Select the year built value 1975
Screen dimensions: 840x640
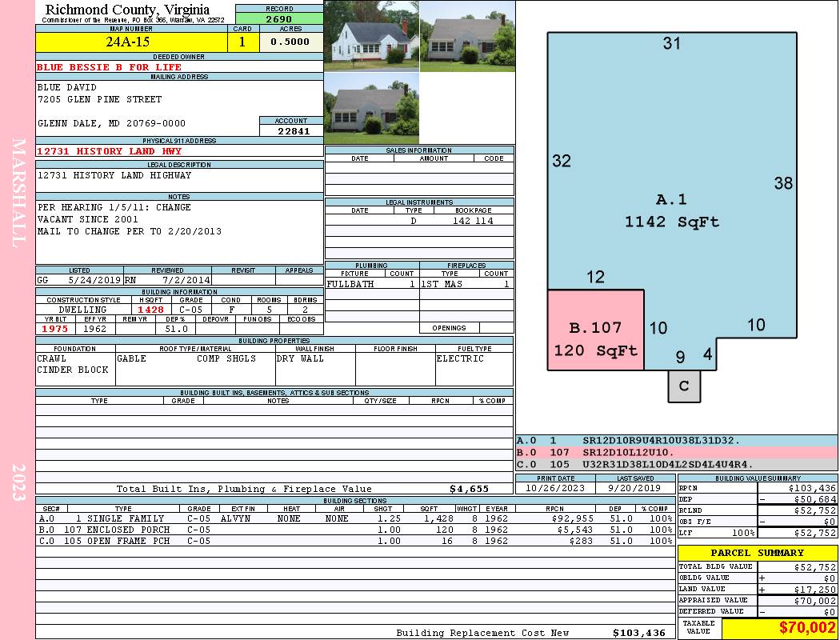point(54,329)
